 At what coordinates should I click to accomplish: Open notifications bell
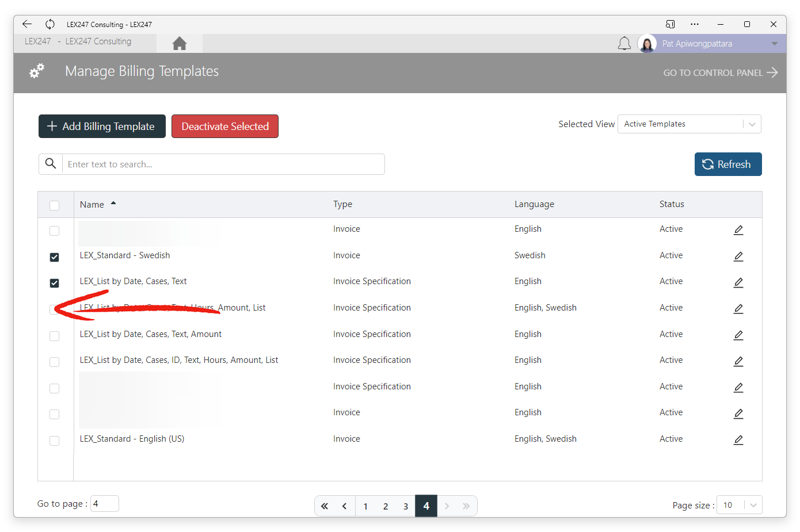[x=624, y=44]
